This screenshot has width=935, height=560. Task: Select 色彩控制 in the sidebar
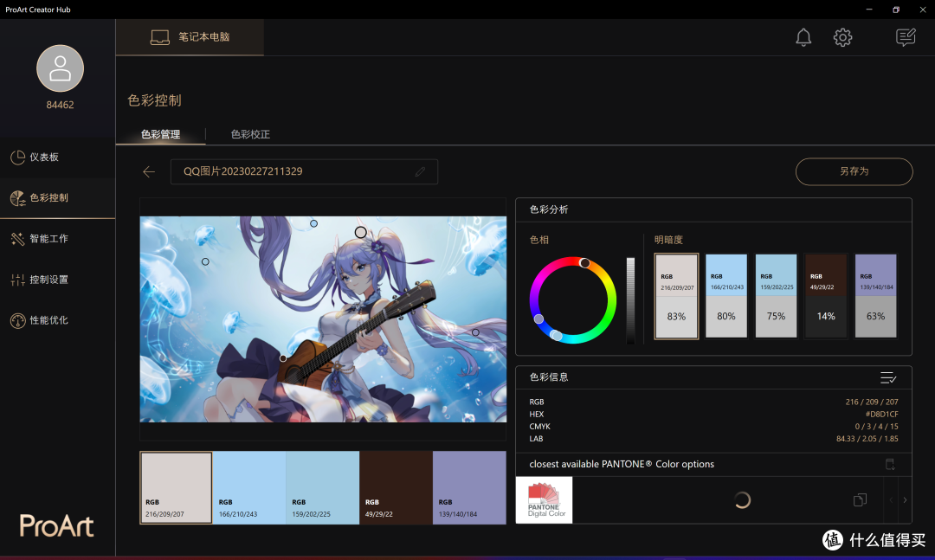(58, 197)
